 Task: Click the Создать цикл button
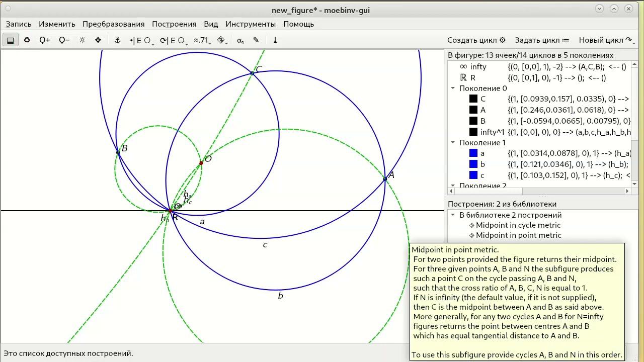[x=476, y=40]
